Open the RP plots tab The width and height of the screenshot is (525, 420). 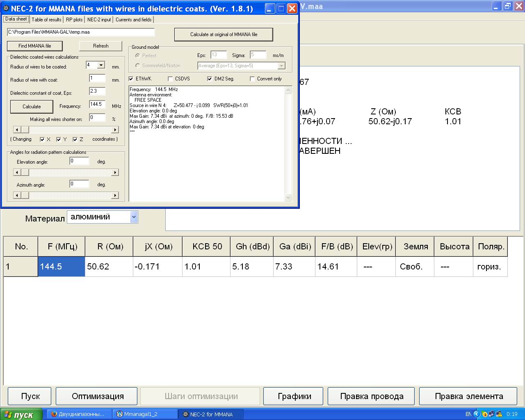pos(74,20)
